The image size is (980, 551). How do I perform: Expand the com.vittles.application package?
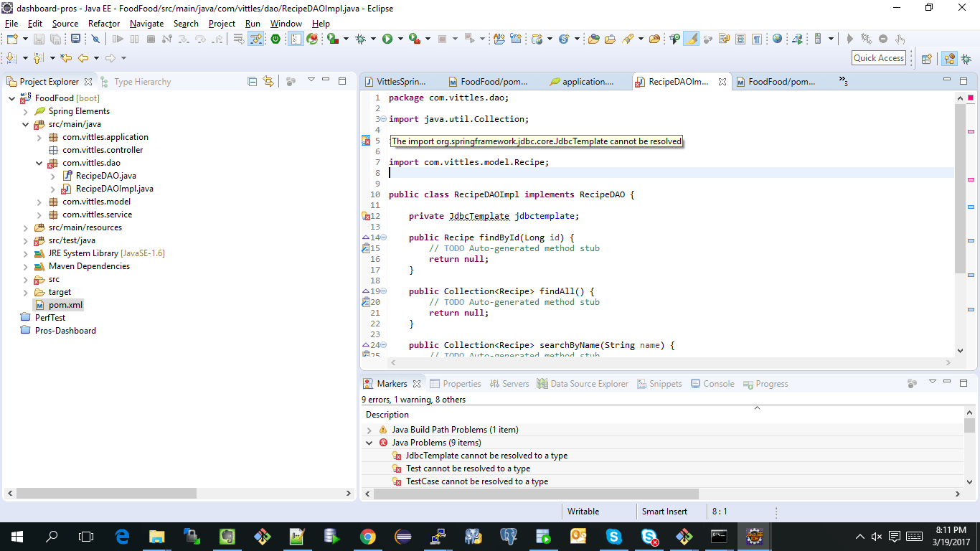(x=39, y=137)
